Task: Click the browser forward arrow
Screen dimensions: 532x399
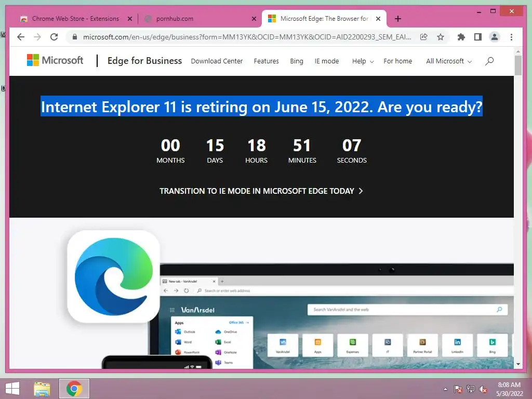Action: click(x=37, y=37)
